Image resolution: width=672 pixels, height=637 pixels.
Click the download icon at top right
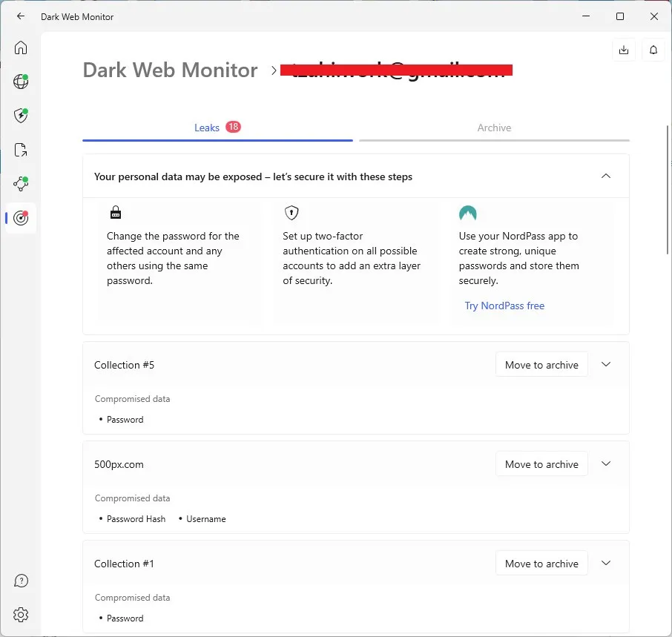(624, 50)
